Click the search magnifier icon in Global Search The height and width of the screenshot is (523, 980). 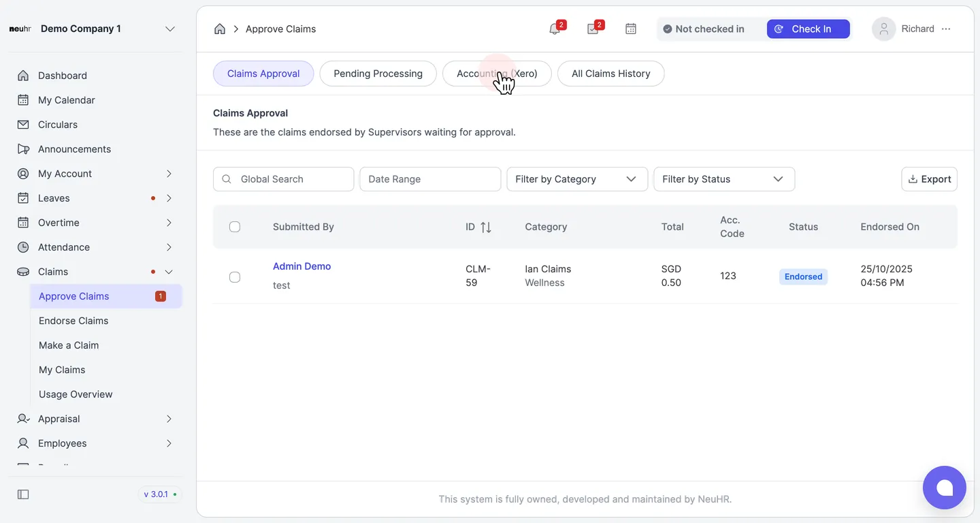(227, 179)
